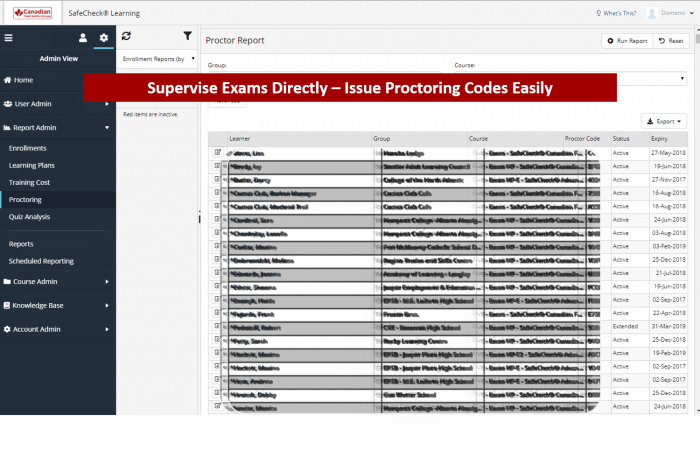This screenshot has width=700, height=451.
Task: Switch to the user profile view icon
Action: (83, 38)
